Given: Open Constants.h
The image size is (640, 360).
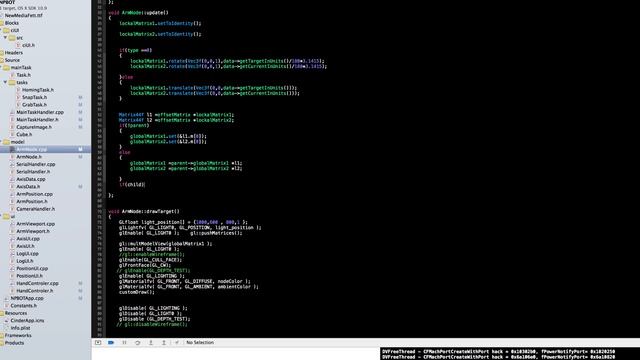Looking at the screenshot, I should [x=24, y=306].
